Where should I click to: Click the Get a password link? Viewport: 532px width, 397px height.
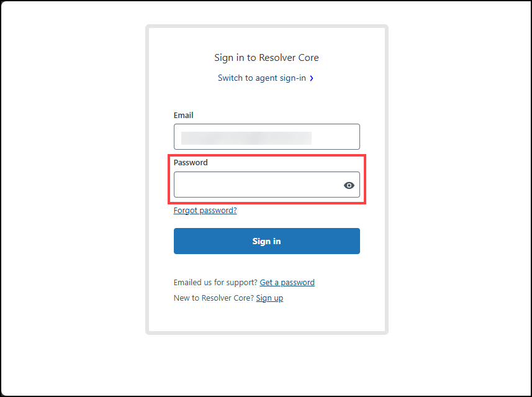(x=287, y=282)
